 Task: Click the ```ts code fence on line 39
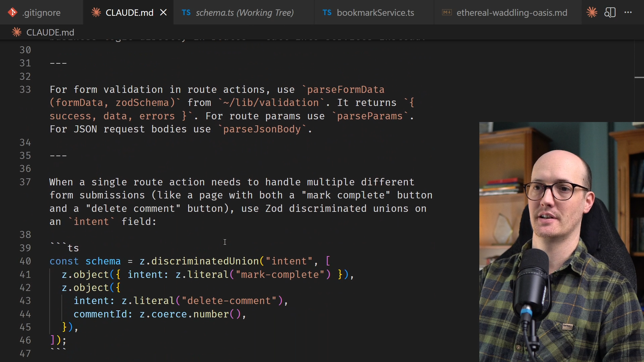pyautogui.click(x=64, y=248)
